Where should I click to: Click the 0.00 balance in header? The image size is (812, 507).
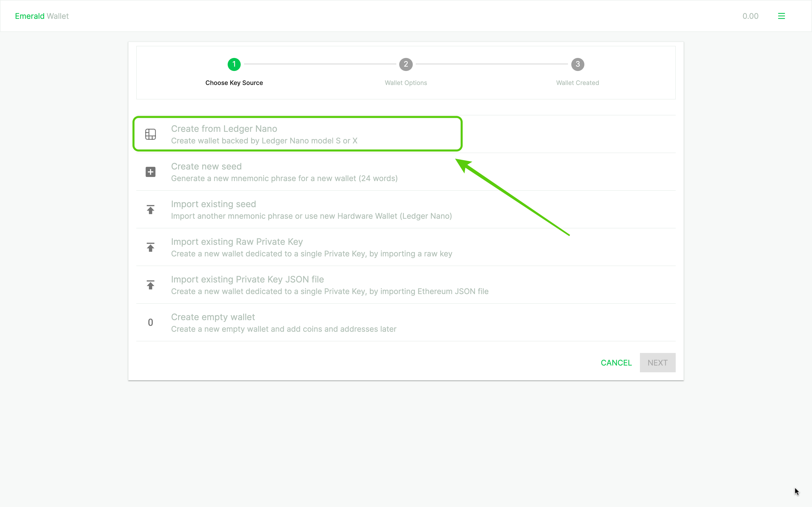click(750, 16)
